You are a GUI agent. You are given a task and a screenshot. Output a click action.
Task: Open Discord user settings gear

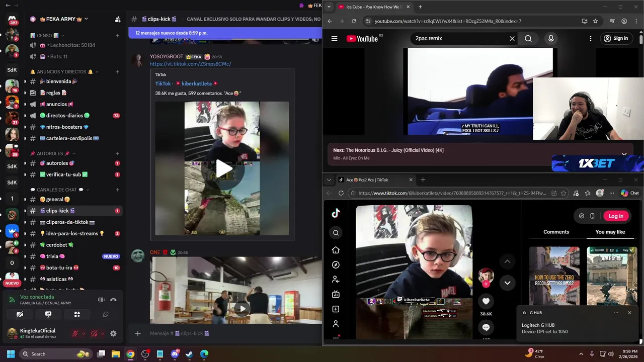[113, 333]
